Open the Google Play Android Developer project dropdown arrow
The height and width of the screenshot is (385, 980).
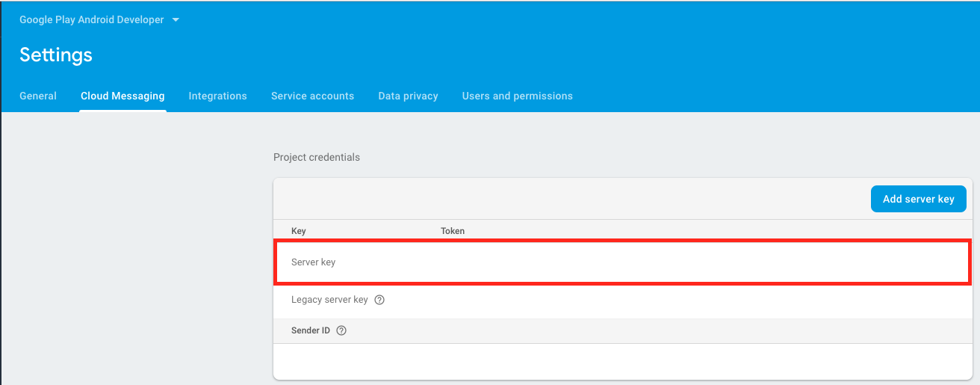pos(176,20)
